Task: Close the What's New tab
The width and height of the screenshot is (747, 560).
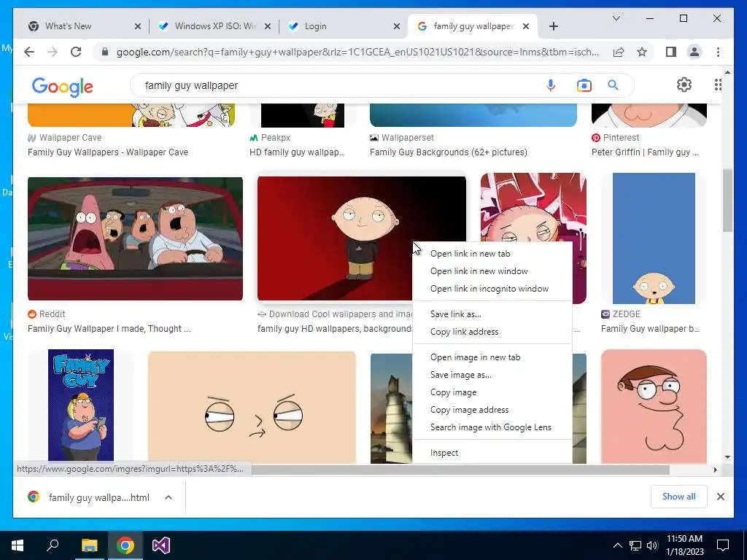Action: point(138,26)
